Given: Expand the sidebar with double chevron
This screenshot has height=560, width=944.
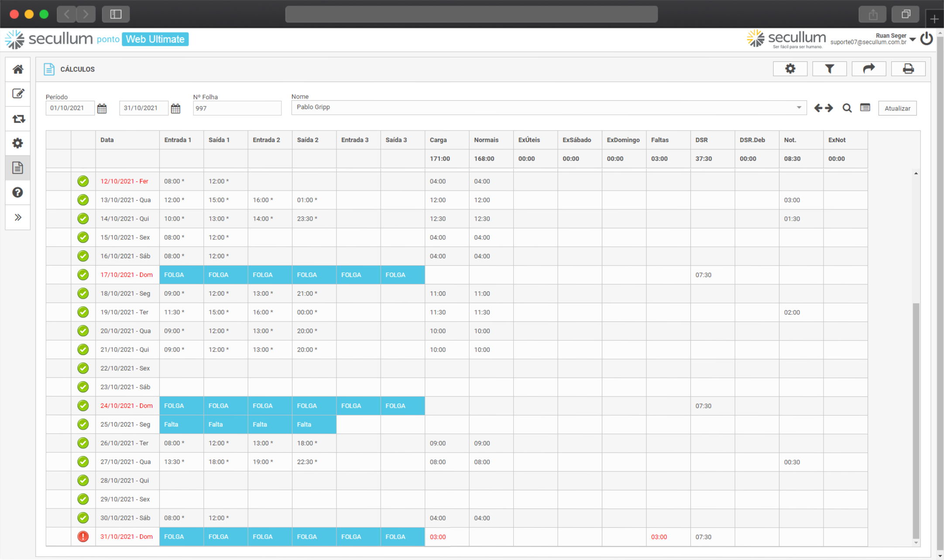Looking at the screenshot, I should [x=18, y=217].
